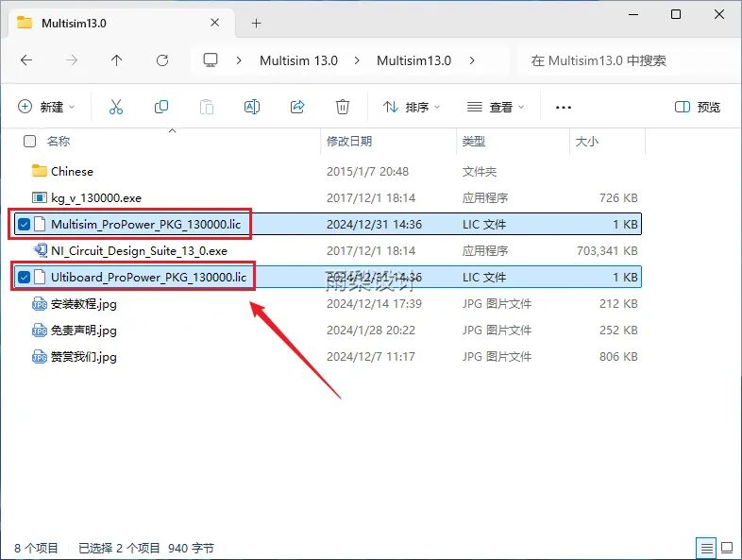
Task: Open the see-more ellipsis menu
Action: pyautogui.click(x=564, y=108)
